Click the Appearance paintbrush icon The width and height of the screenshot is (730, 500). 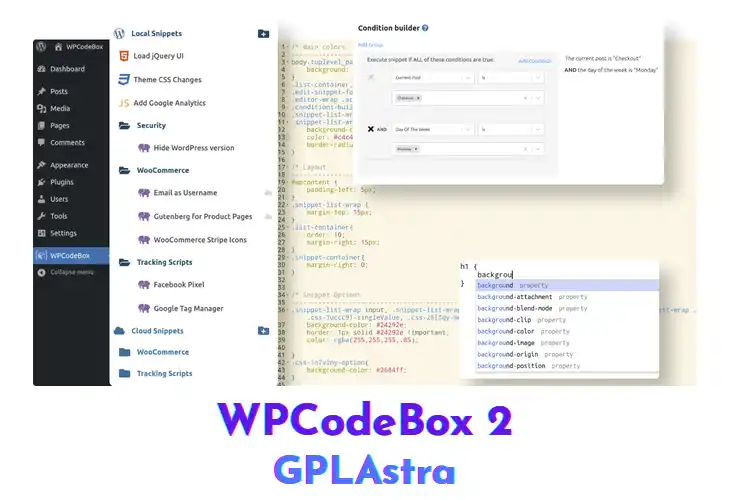tap(41, 165)
